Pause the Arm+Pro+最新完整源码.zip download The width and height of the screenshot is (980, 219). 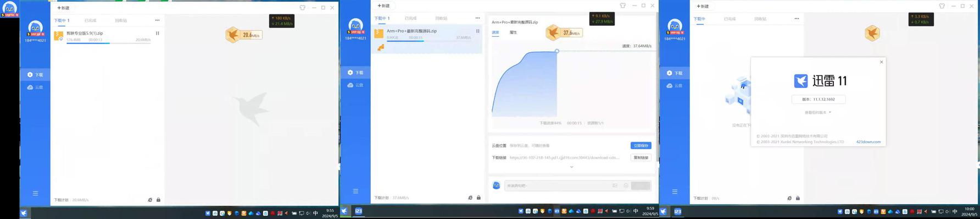coord(477,31)
